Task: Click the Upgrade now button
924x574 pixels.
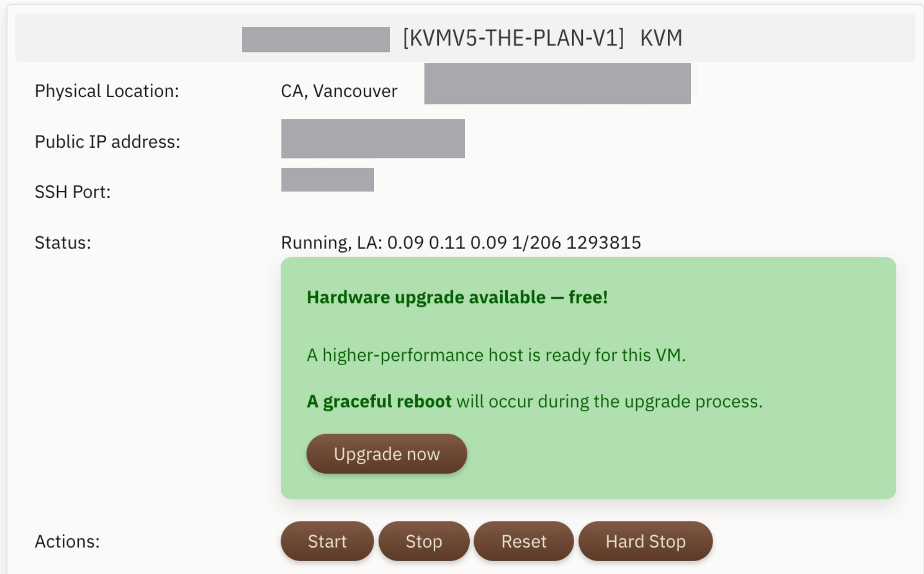Action: [386, 454]
